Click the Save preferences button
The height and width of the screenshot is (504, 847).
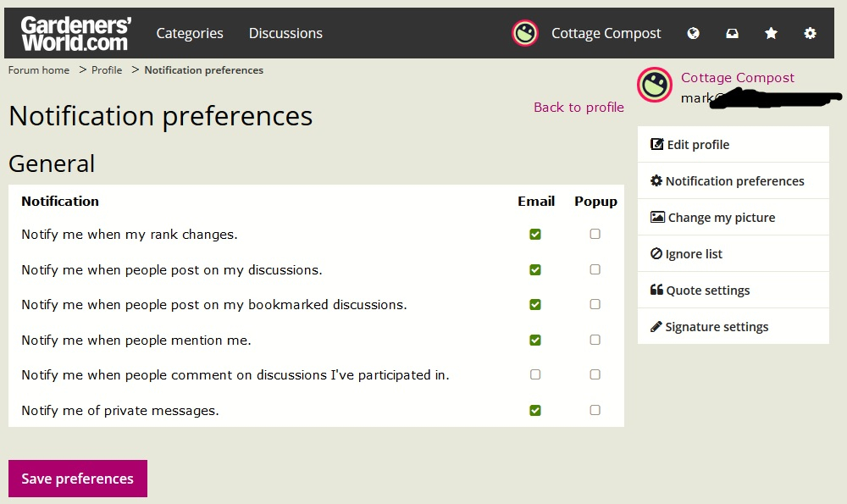[78, 479]
